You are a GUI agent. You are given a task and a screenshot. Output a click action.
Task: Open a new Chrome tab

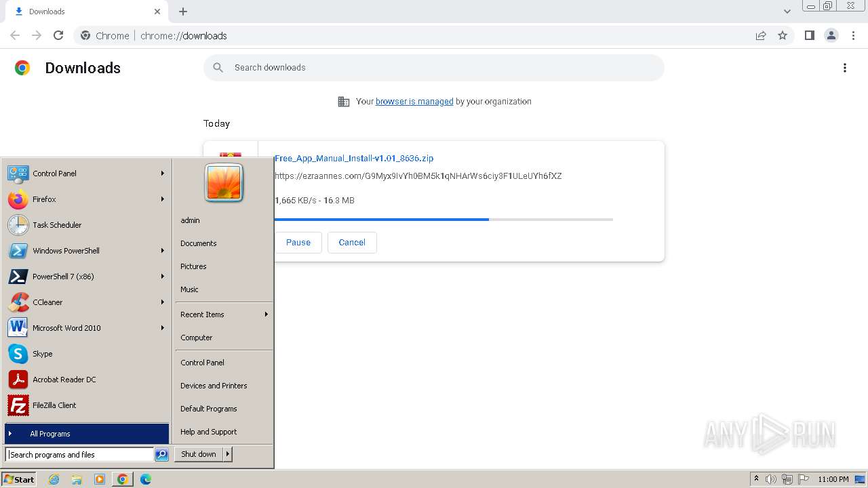point(183,12)
